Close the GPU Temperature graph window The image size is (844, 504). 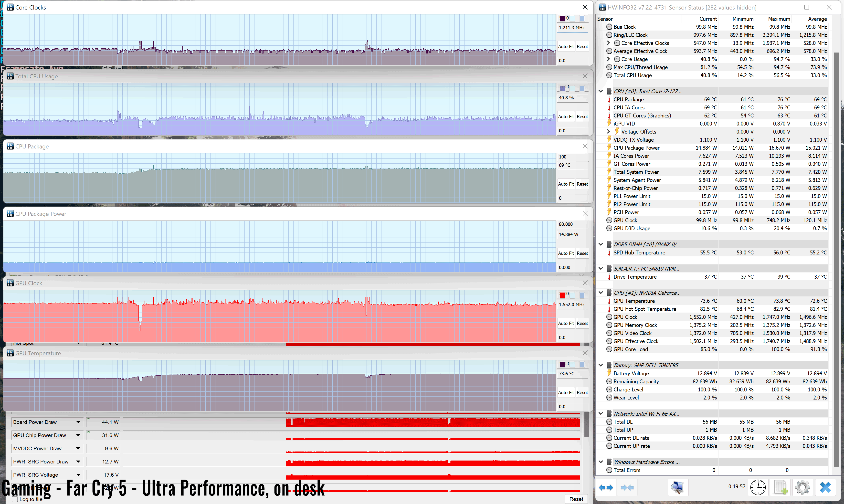pos(585,353)
